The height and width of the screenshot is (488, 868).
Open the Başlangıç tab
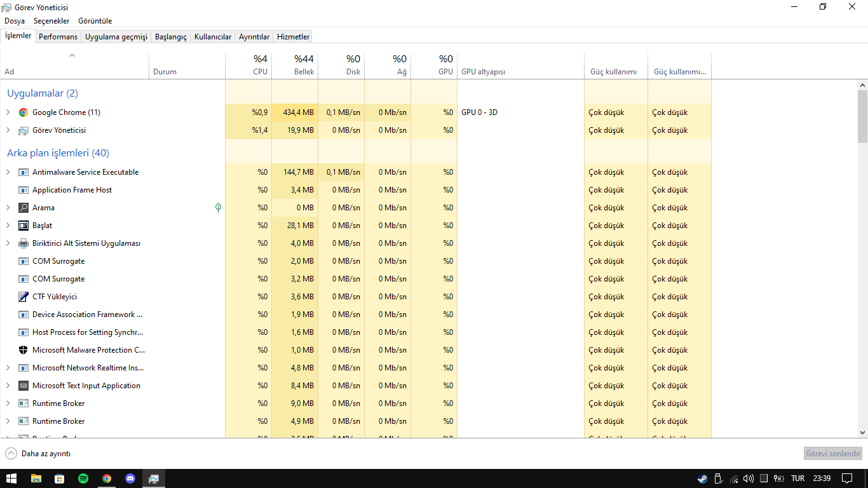tap(170, 37)
